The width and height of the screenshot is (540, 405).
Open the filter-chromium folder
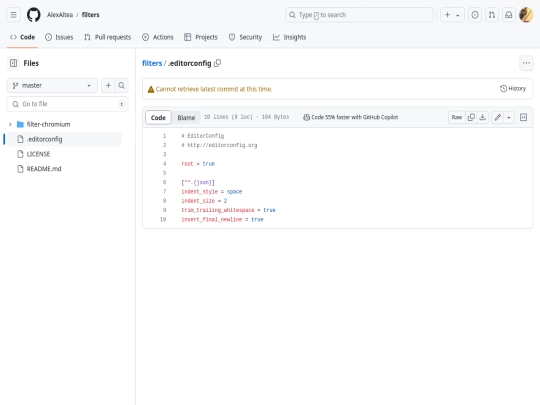pyautogui.click(x=48, y=124)
